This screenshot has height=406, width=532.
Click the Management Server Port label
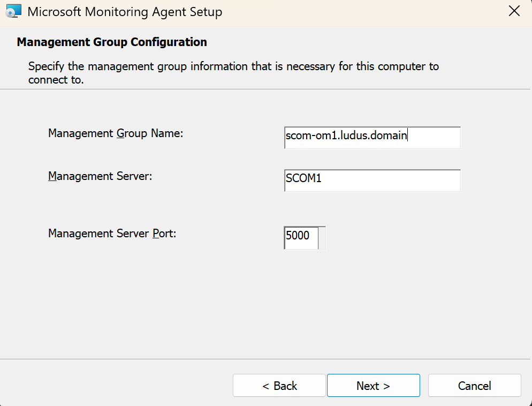pyautogui.click(x=112, y=234)
